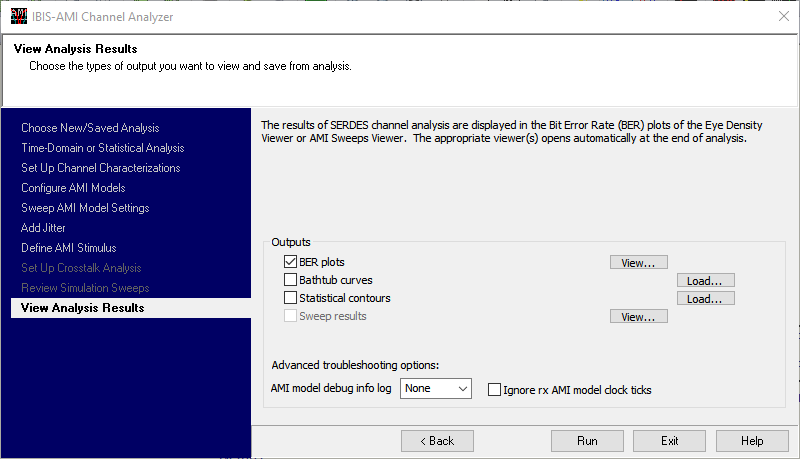The height and width of the screenshot is (459, 800).
Task: Click Load button for Bathtub curves
Action: [705, 281]
